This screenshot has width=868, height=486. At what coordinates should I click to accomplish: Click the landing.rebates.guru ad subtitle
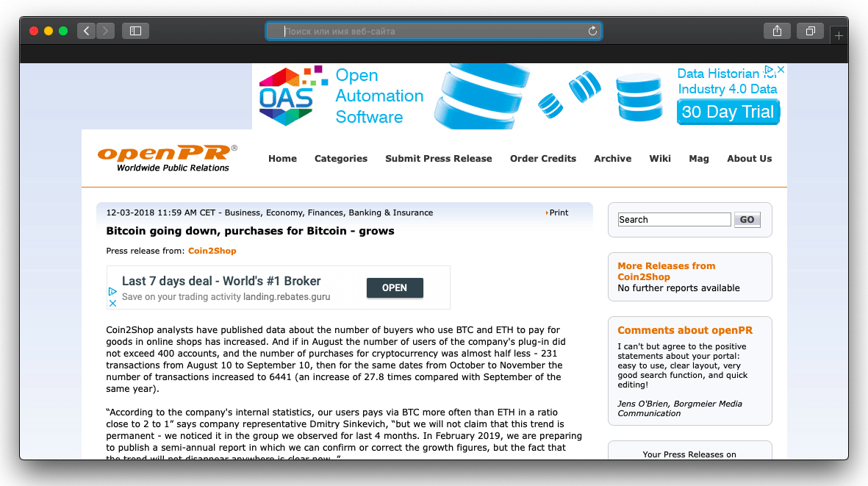pyautogui.click(x=226, y=297)
